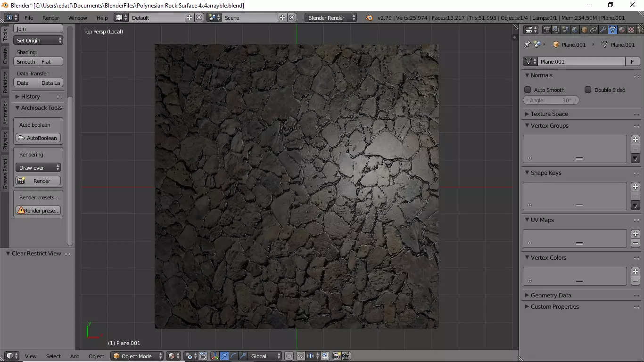Open the Object Mode dropdown

point(137,356)
